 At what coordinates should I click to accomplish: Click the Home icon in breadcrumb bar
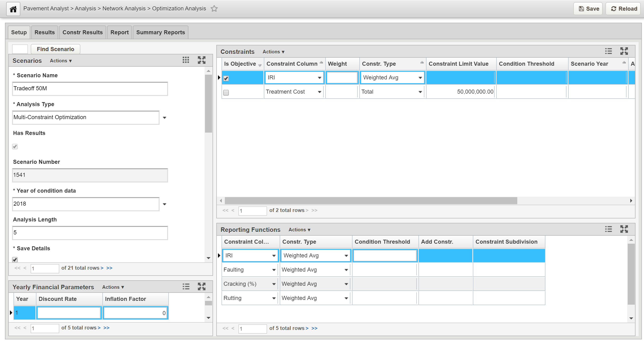pos(13,9)
